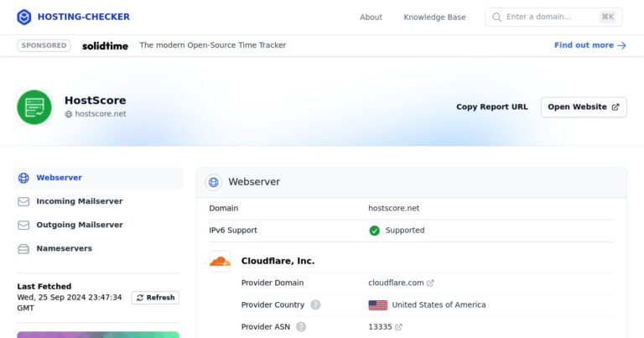Click the refresh arrows icon

click(140, 298)
